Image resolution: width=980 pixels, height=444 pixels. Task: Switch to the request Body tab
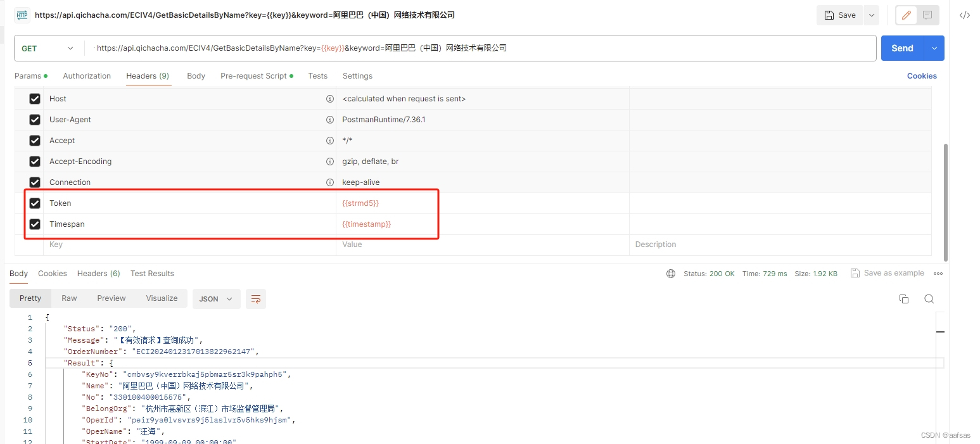(196, 76)
